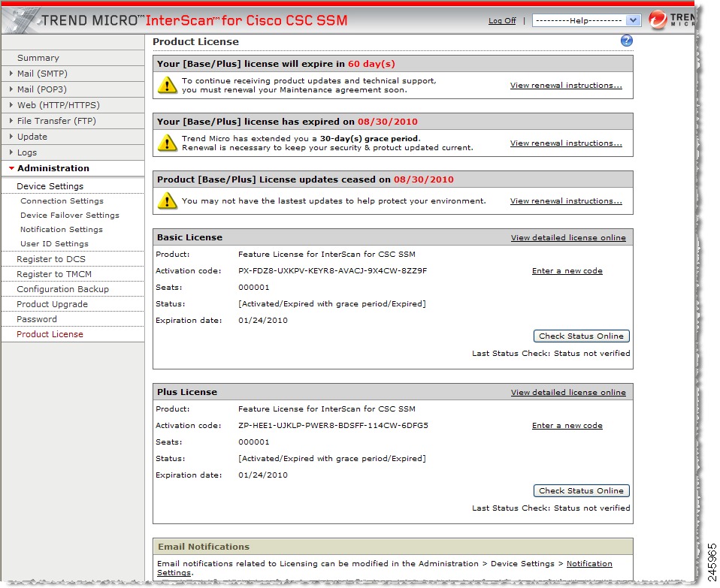Viewport: 720px width, 588px height.
Task: Open Configuration Backup
Action: tap(63, 289)
